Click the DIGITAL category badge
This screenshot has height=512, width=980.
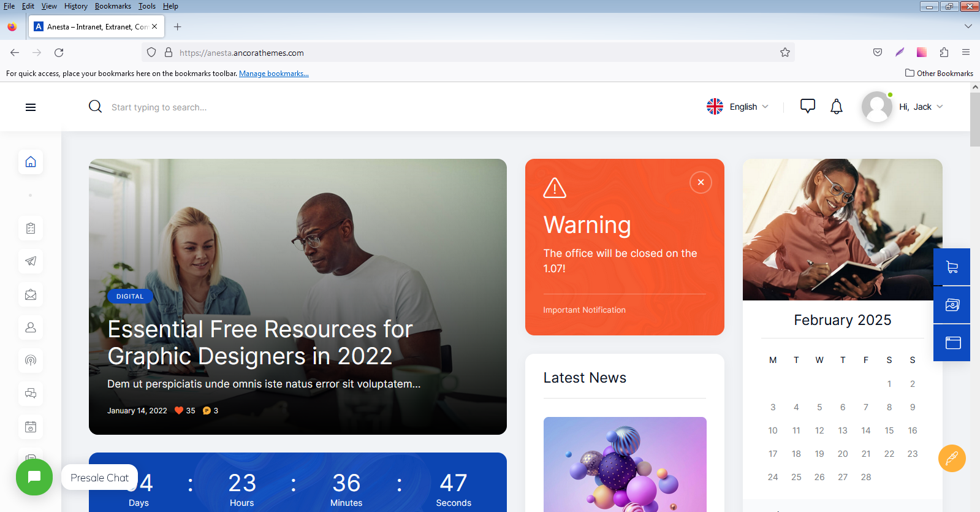click(130, 296)
